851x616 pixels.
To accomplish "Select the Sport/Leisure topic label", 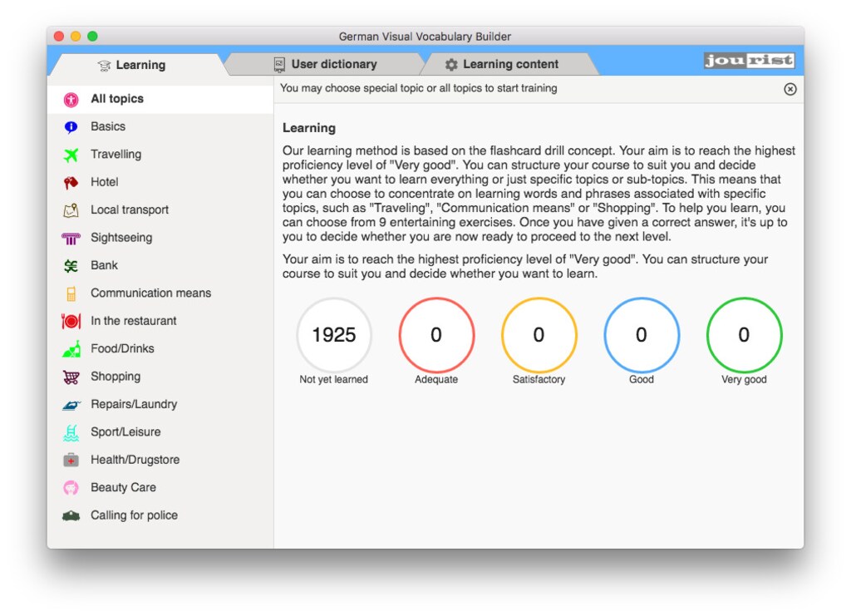I will click(126, 432).
